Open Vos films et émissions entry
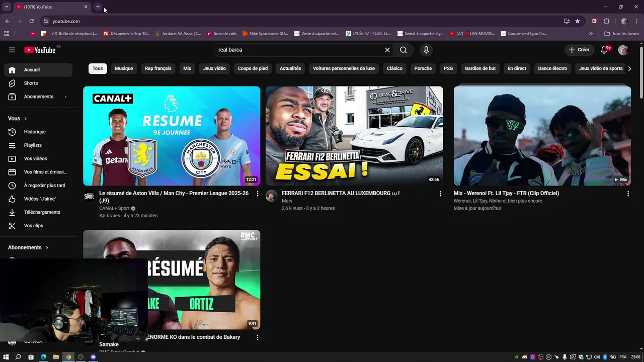The image size is (644, 362). point(38,172)
